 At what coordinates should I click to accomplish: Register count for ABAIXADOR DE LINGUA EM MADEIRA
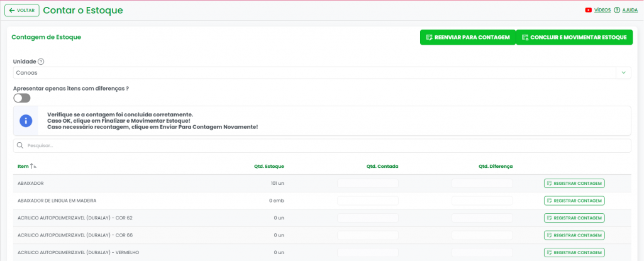574,201
